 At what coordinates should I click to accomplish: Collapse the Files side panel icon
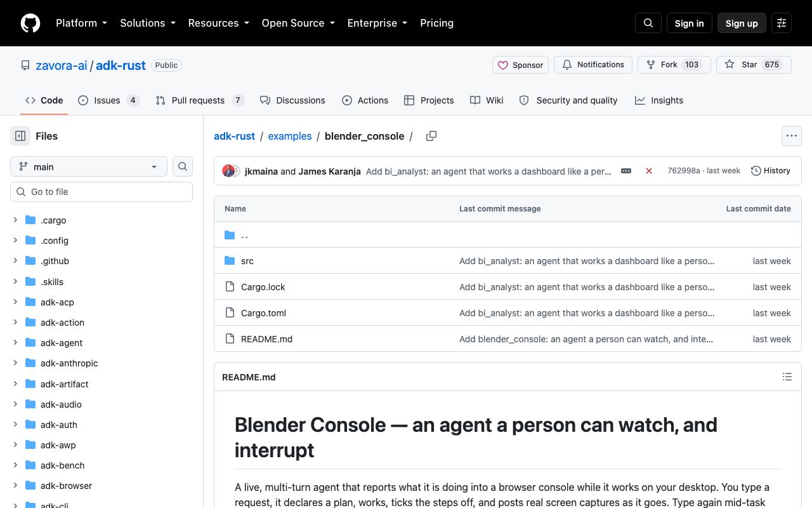coord(20,136)
